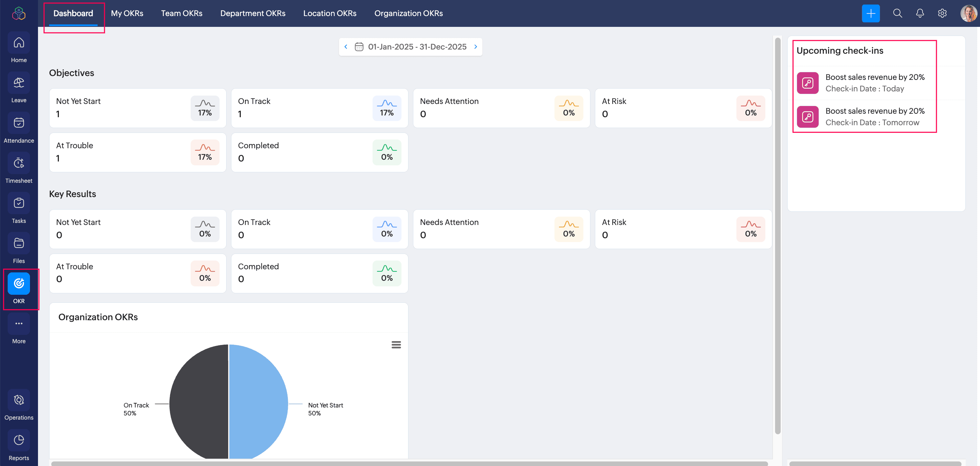Click the notification bell icon
Viewport: 980px width, 466px height.
point(919,13)
